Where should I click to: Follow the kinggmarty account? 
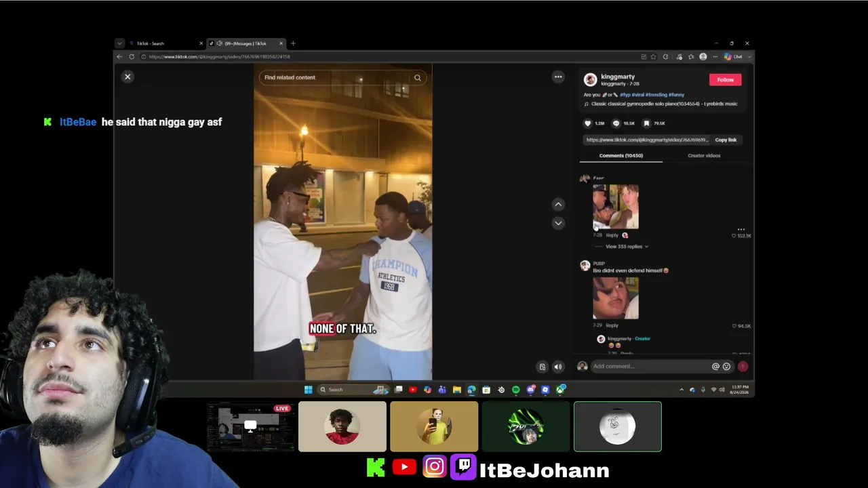coord(726,79)
